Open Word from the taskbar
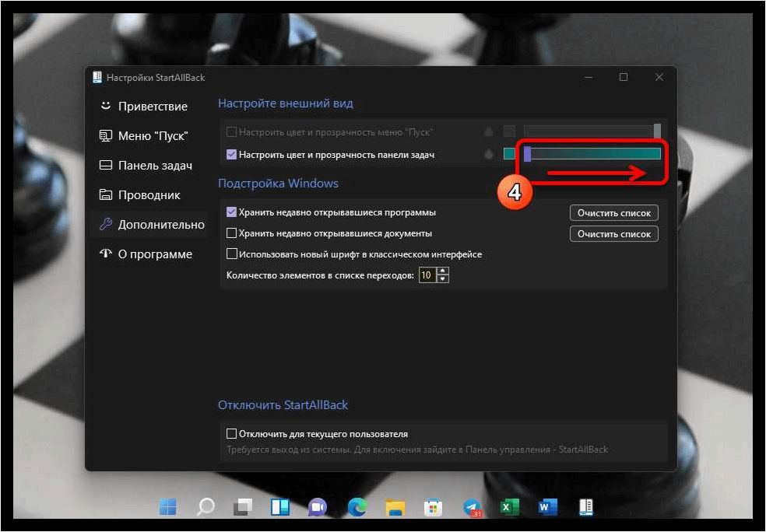This screenshot has width=766, height=532. coord(546,508)
